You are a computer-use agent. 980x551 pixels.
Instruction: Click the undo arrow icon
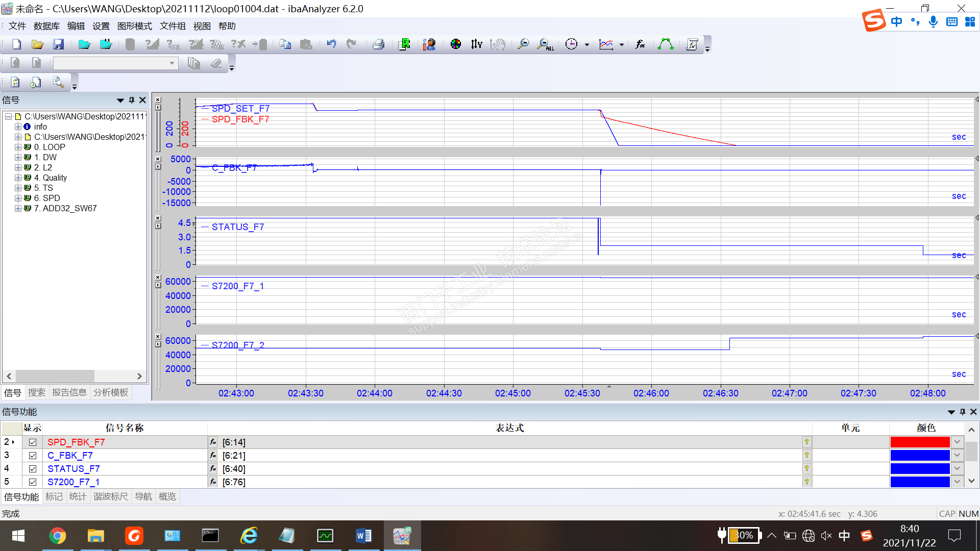click(x=331, y=44)
